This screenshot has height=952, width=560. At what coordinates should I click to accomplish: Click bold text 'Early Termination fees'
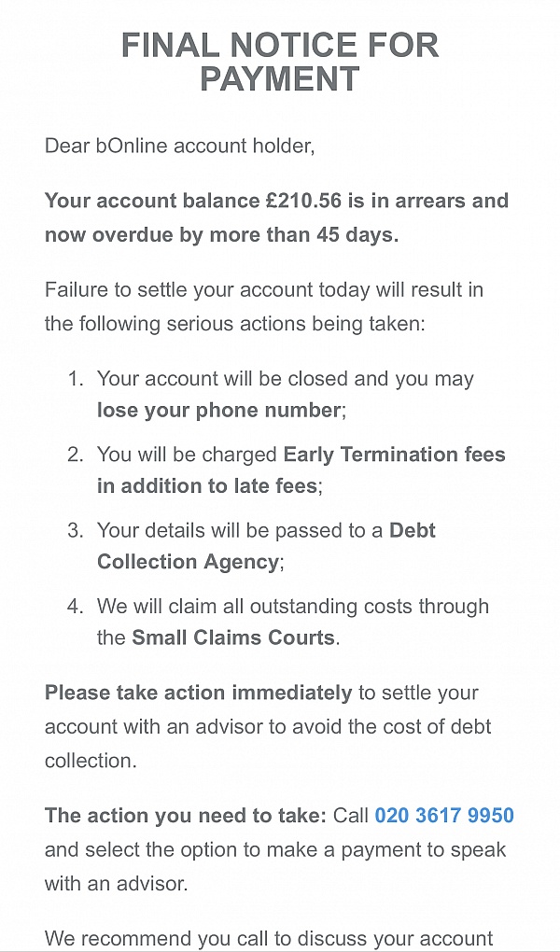[x=394, y=455]
